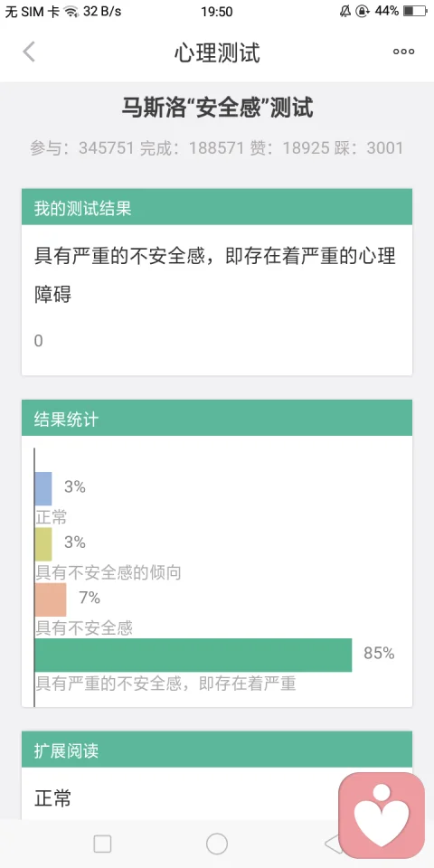
Task: Tap the Android back triangle button
Action: pos(332,844)
